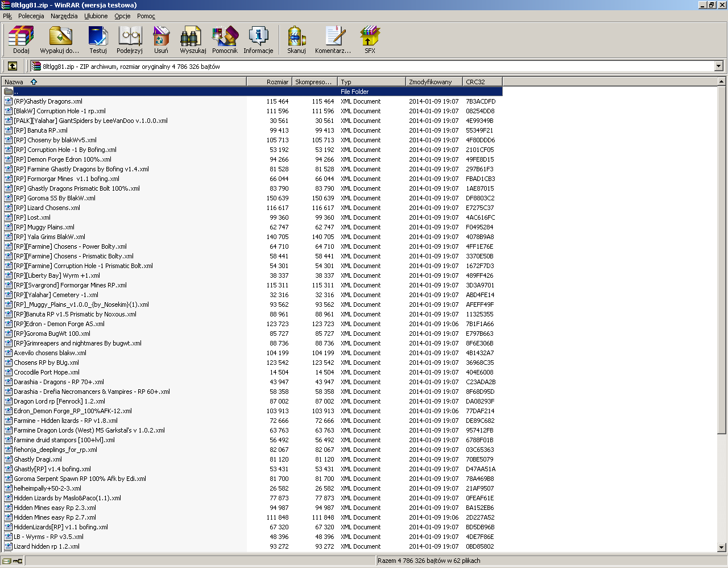This screenshot has height=568, width=728.
Task: Expand the archive path dropdown arrow
Action: pyautogui.click(x=718, y=66)
